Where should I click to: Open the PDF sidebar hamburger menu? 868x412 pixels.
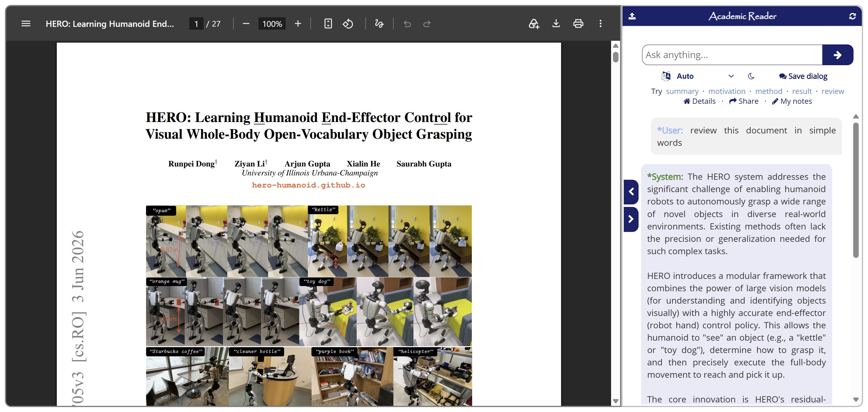point(26,23)
